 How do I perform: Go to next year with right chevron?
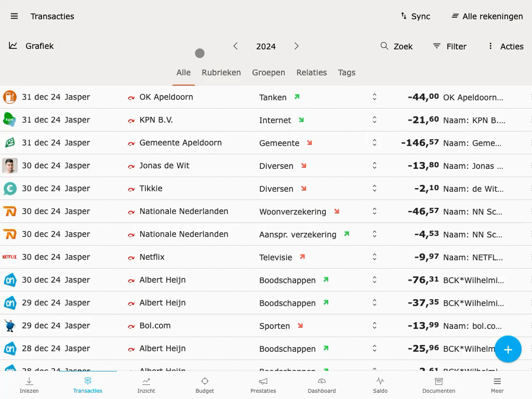click(296, 46)
